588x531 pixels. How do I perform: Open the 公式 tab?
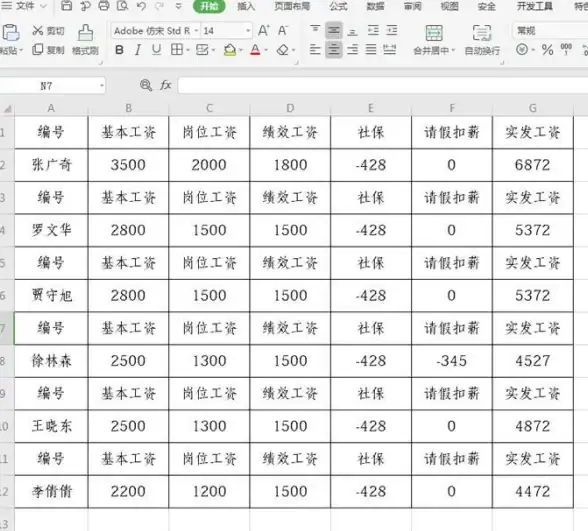pyautogui.click(x=339, y=6)
